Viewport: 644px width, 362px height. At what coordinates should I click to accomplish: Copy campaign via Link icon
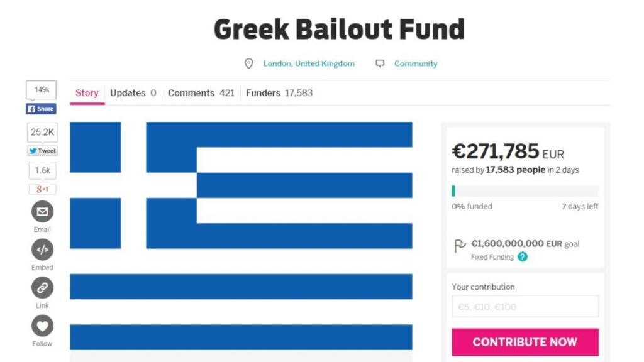(x=42, y=288)
